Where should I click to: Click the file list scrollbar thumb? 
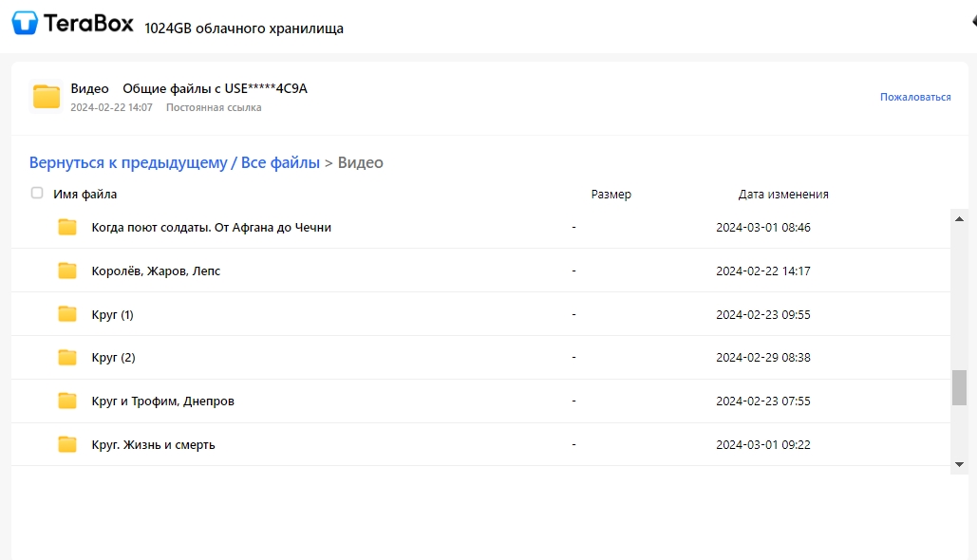point(959,387)
